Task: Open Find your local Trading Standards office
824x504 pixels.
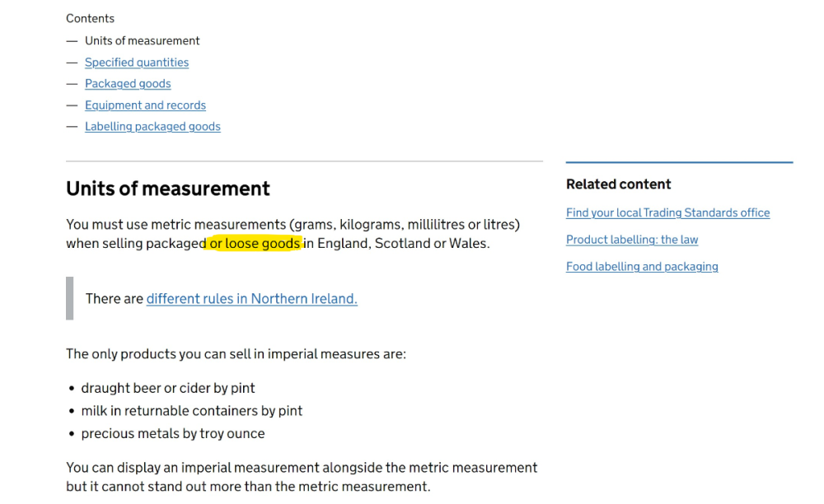Action: pyautogui.click(x=667, y=212)
